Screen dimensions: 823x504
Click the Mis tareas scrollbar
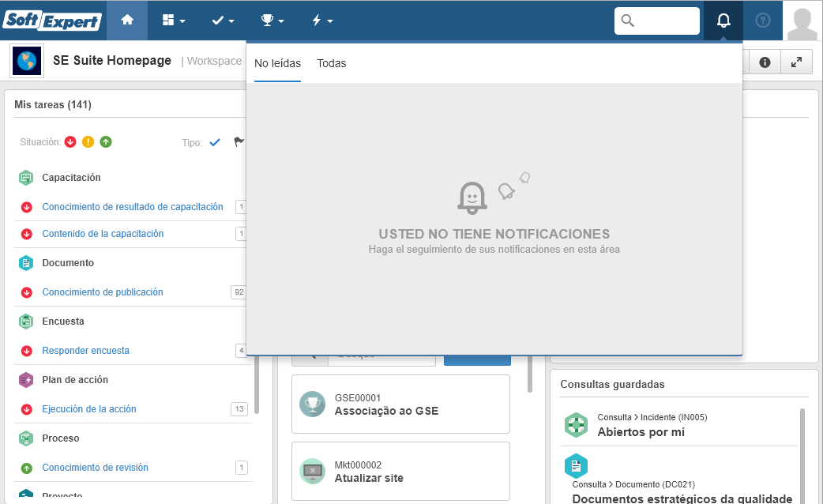click(x=257, y=385)
